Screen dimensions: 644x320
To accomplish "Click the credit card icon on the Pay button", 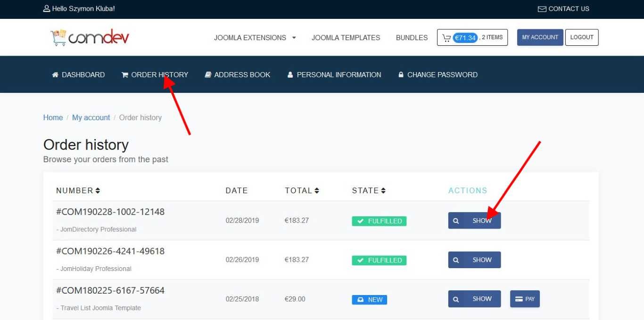I will (519, 299).
